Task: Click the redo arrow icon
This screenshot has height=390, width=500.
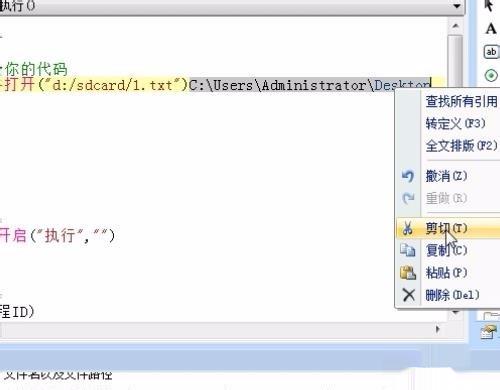Action: (x=408, y=198)
